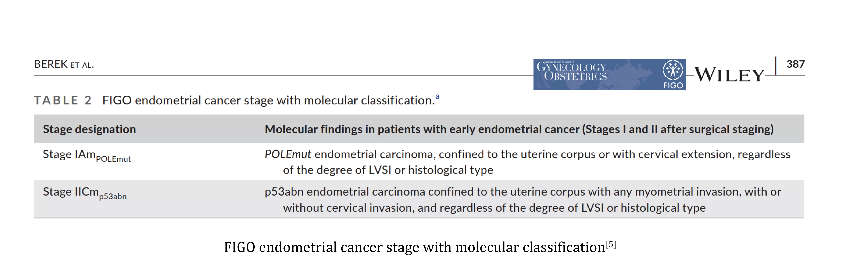868x280 pixels.
Task: Click the BEREK ET AL. header text
Action: 64,64
